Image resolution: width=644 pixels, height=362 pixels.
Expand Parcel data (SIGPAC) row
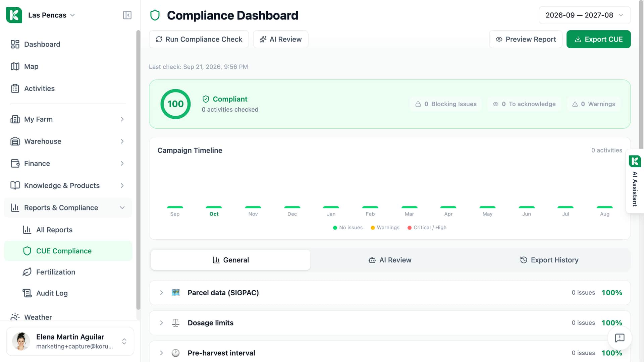(390, 293)
